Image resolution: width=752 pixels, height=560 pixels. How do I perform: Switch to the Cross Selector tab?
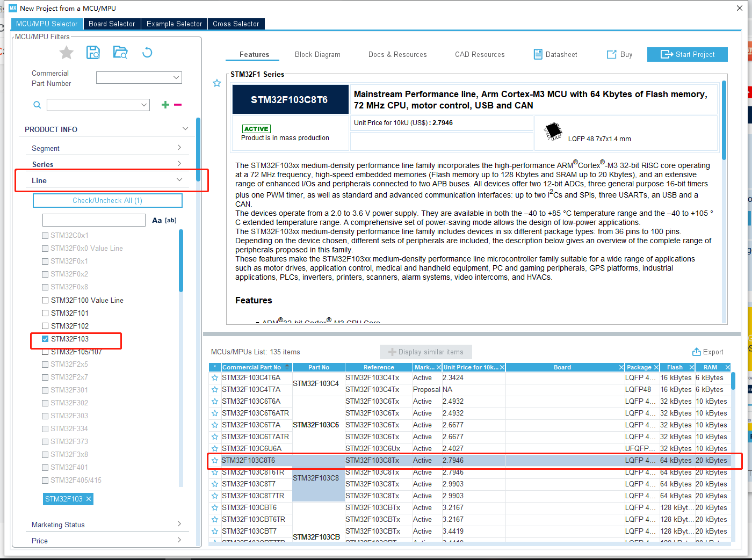click(x=236, y=24)
